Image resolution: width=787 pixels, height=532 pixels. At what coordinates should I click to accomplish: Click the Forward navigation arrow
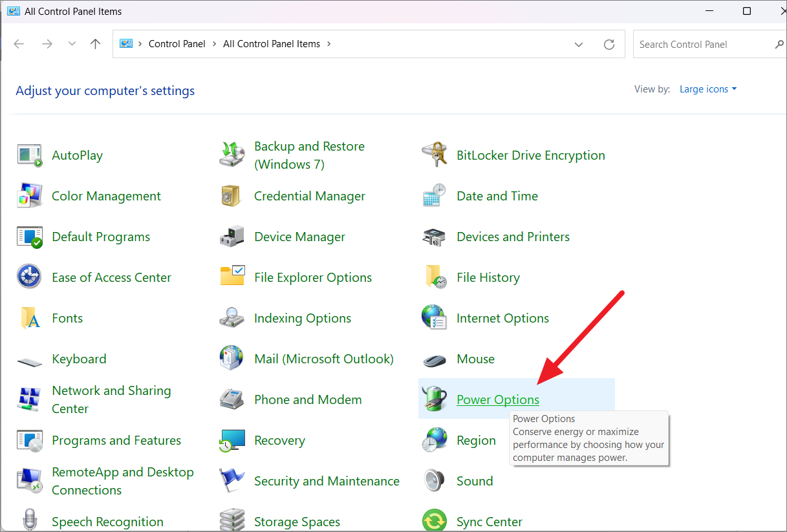point(47,44)
